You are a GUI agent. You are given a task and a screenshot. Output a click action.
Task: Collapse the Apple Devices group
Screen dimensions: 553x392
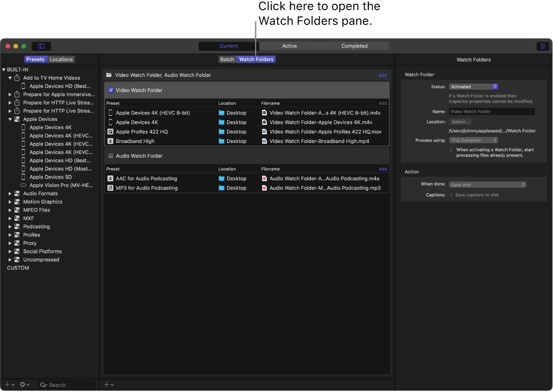point(10,119)
